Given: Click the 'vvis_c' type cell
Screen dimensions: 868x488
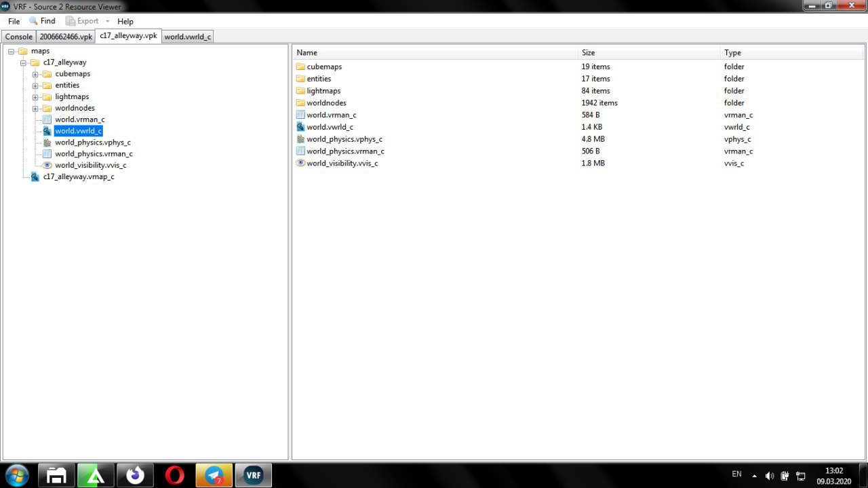Looking at the screenshot, I should click(734, 164).
